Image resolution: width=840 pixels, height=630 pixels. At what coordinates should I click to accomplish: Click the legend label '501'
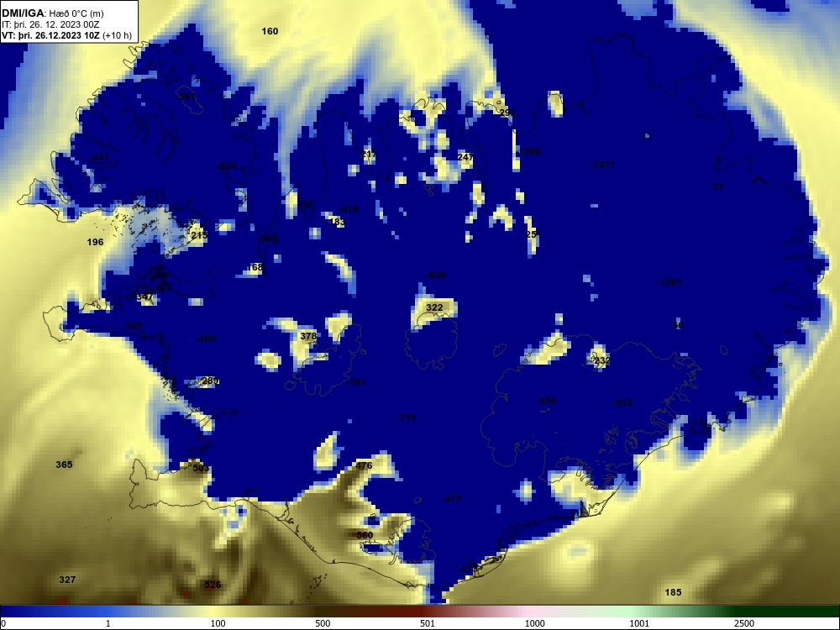click(428, 623)
